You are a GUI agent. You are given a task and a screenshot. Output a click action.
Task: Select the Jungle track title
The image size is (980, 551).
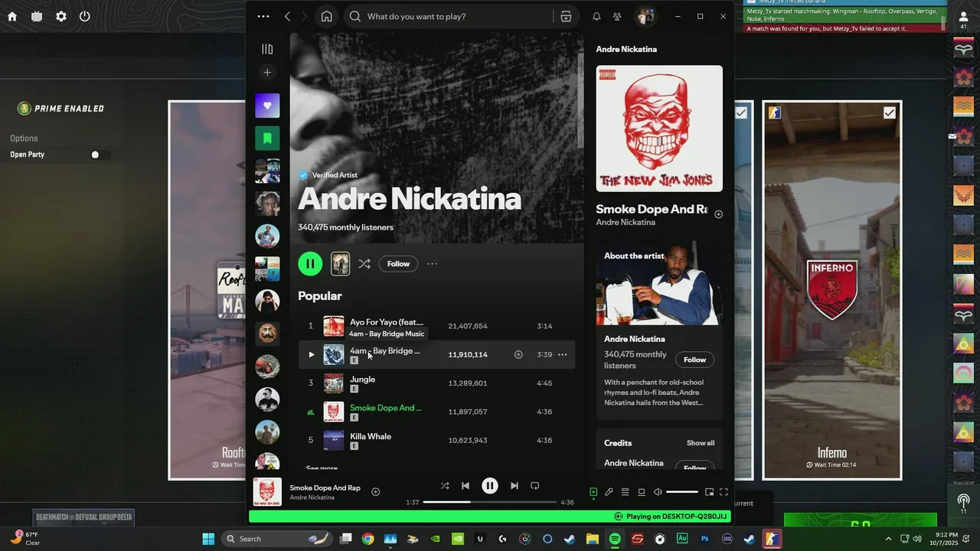(x=362, y=380)
